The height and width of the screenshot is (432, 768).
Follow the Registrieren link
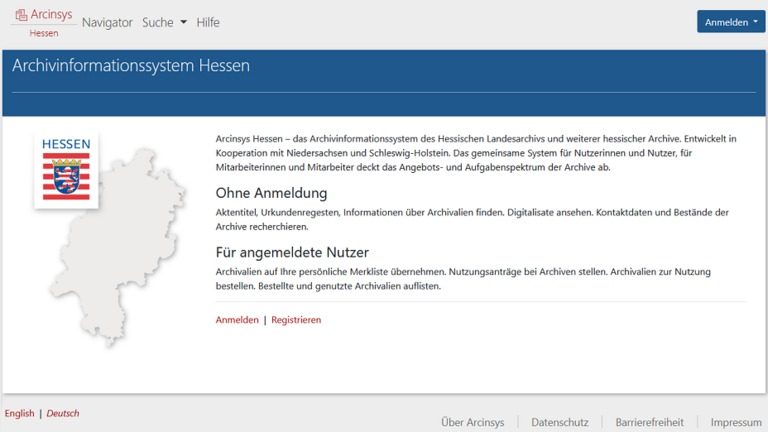(x=296, y=320)
